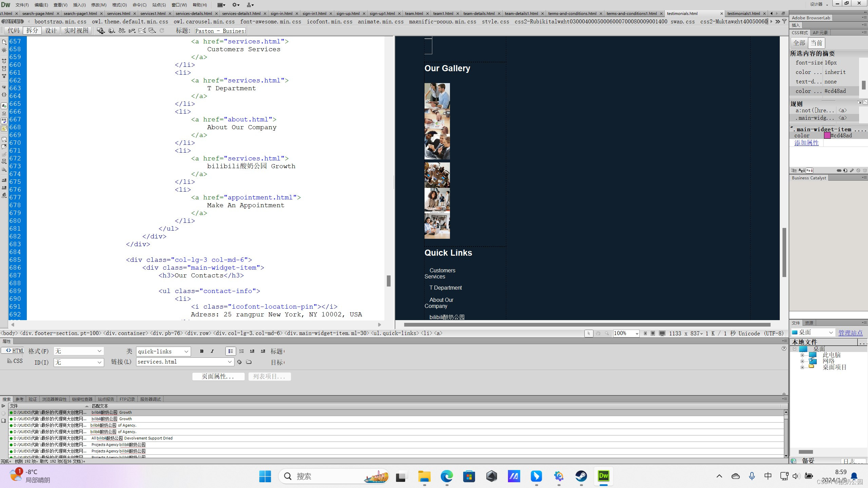Screen dimensions: 868x488
Task: Show only set properties in CSS panel
Action: [810, 170]
